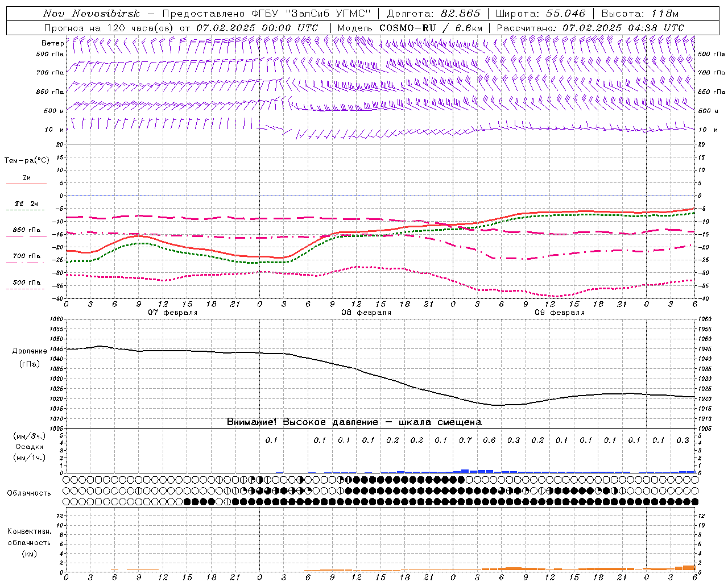Viewport: 728px width, 582px height.
Task: Click the 0.6 precipitation value
Action: [x=489, y=440]
